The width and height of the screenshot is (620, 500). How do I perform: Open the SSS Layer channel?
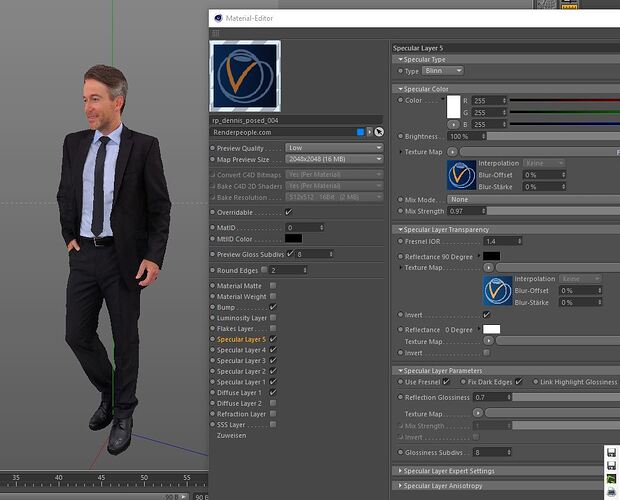pos(231,425)
